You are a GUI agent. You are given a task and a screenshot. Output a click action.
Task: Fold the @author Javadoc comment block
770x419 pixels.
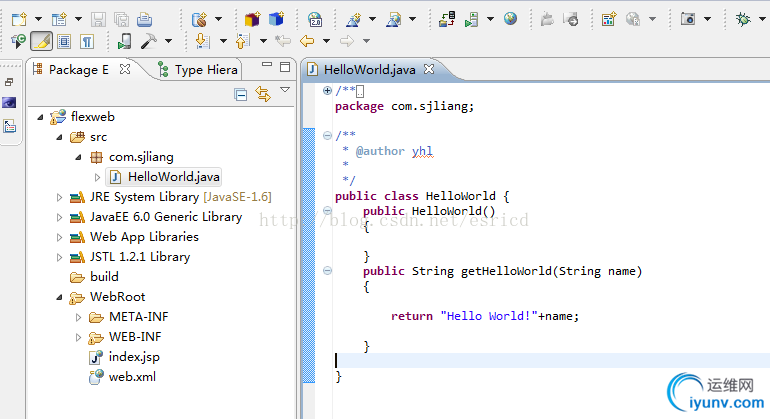[327, 136]
